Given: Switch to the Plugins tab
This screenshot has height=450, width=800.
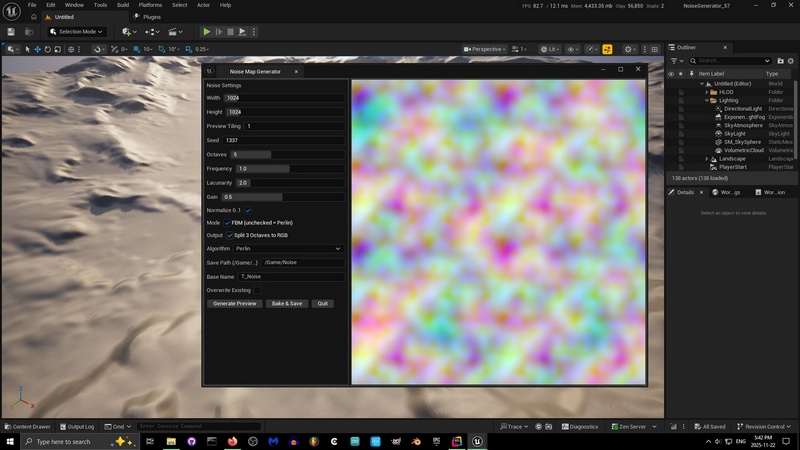Looking at the screenshot, I should [151, 17].
